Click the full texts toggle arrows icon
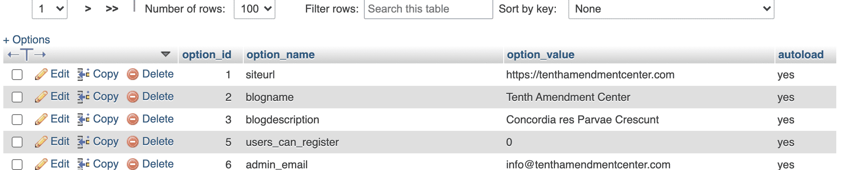Screen dimensions: 868x170 (x=27, y=55)
